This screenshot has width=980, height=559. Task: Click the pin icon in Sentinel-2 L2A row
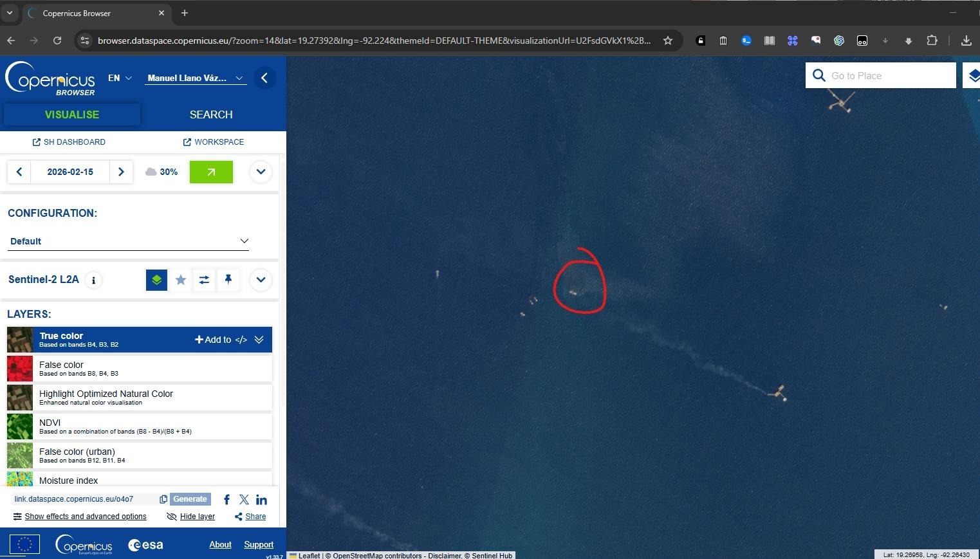tap(228, 280)
